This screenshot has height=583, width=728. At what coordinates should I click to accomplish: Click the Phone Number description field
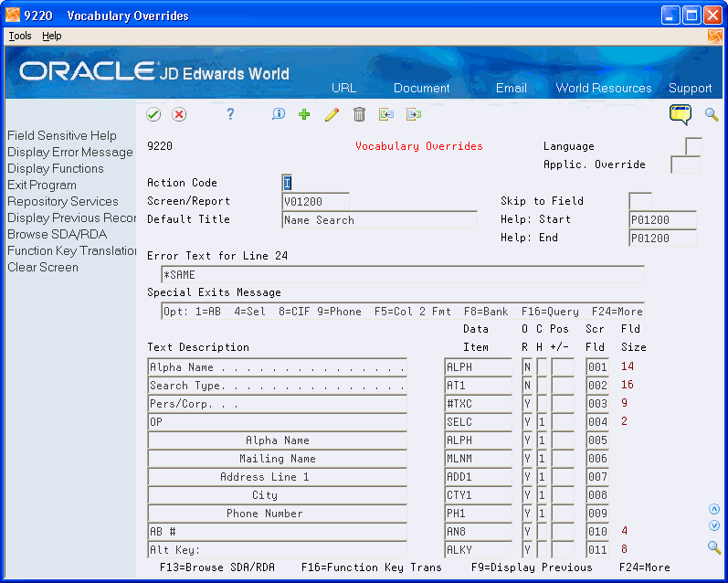(x=277, y=514)
